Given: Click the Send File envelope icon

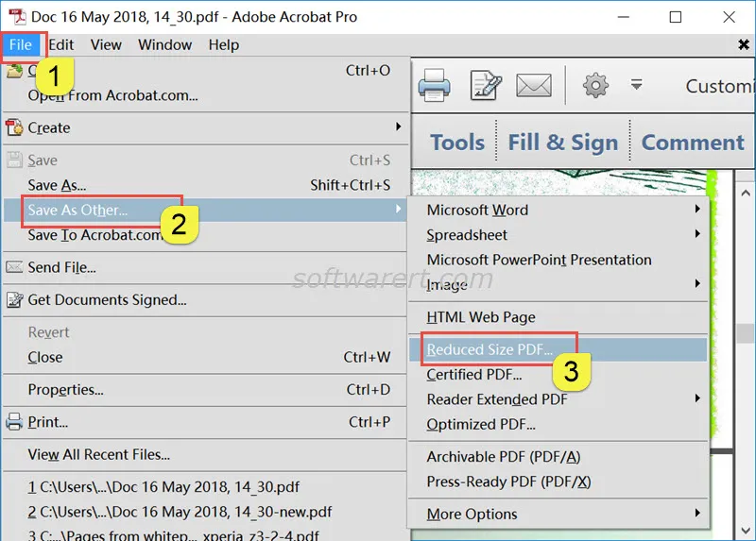Looking at the screenshot, I should pyautogui.click(x=14, y=267).
